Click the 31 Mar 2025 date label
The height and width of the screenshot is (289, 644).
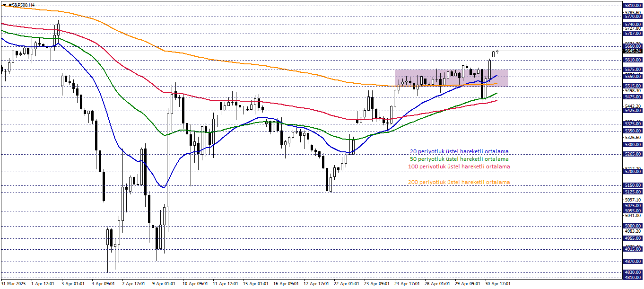pyautogui.click(x=14, y=284)
